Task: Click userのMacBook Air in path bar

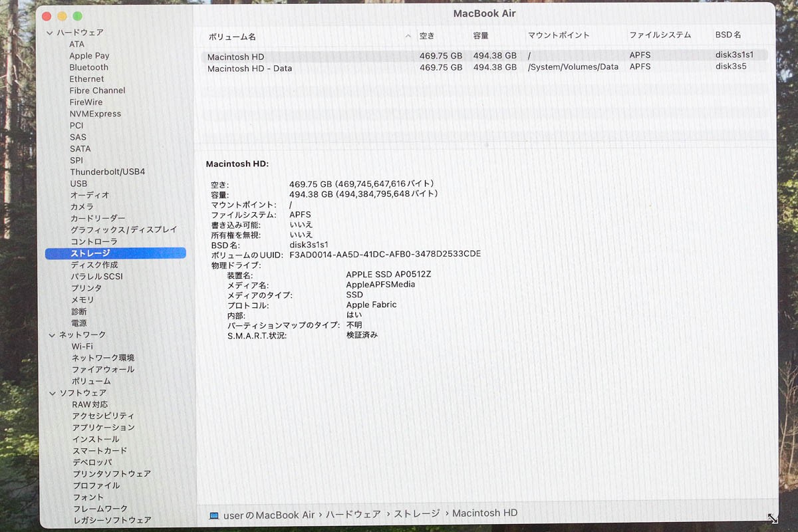Action: [269, 515]
